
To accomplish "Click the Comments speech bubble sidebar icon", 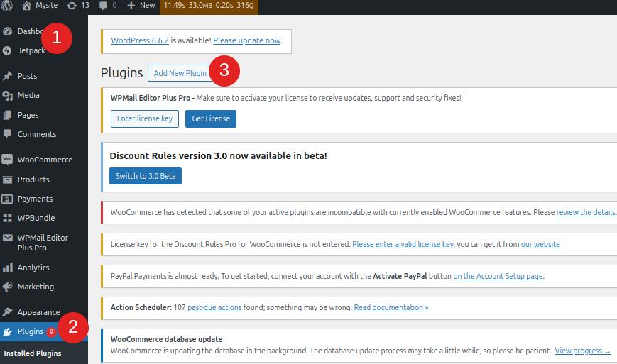I will coord(7,134).
